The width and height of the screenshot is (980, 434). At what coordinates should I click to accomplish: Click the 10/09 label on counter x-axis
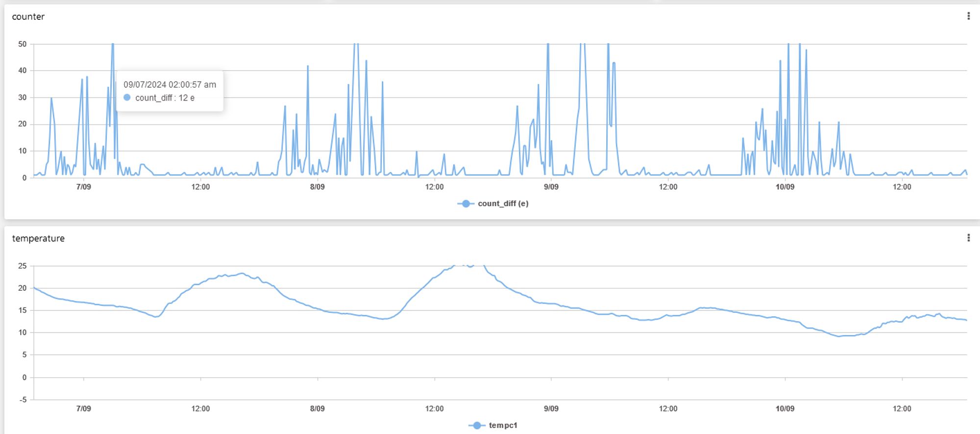pyautogui.click(x=785, y=187)
